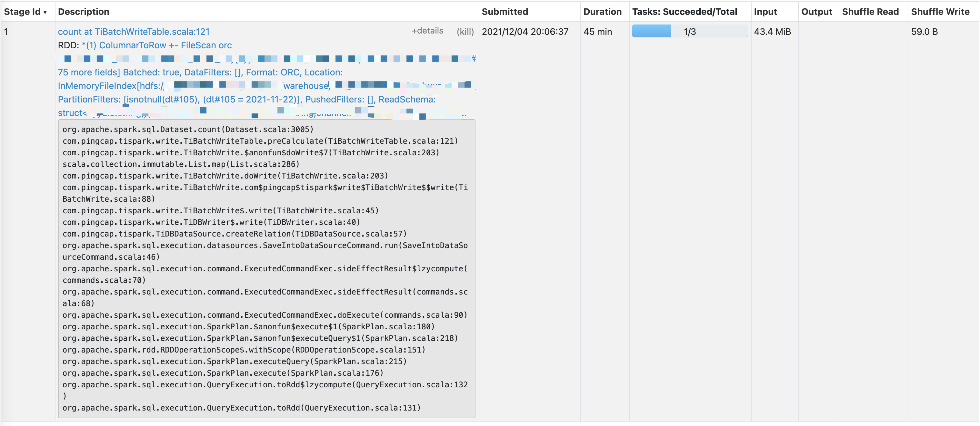This screenshot has width=980, height=426.
Task: Click the 1/3 tasks progress bar
Action: (689, 32)
